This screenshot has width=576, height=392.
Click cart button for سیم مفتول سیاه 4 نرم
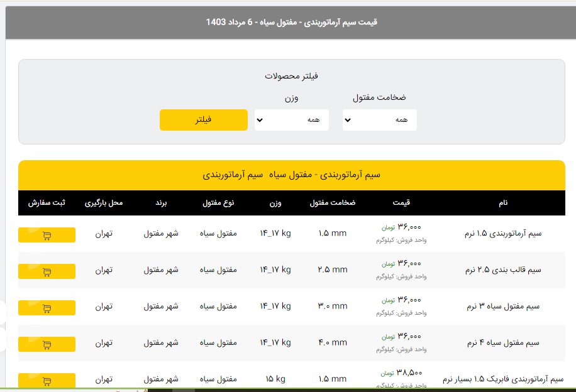click(47, 344)
